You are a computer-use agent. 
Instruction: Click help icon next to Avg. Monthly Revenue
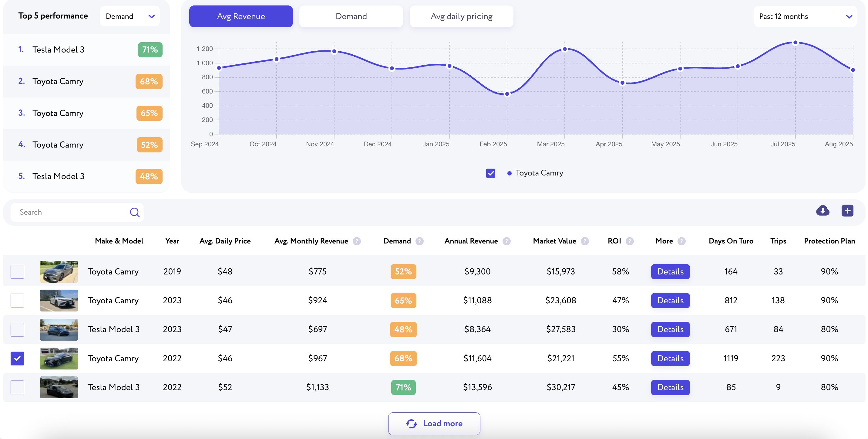pos(356,241)
